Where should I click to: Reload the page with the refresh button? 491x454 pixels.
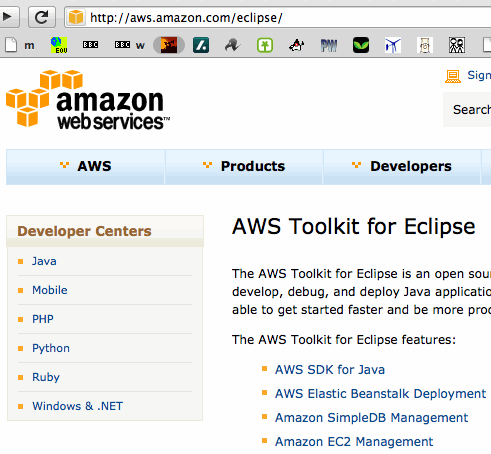point(42,17)
